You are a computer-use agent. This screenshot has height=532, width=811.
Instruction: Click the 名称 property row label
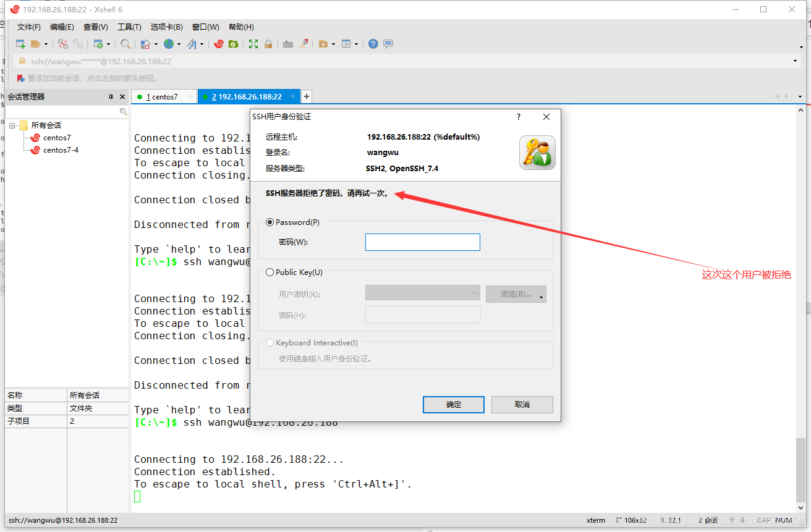[15, 395]
